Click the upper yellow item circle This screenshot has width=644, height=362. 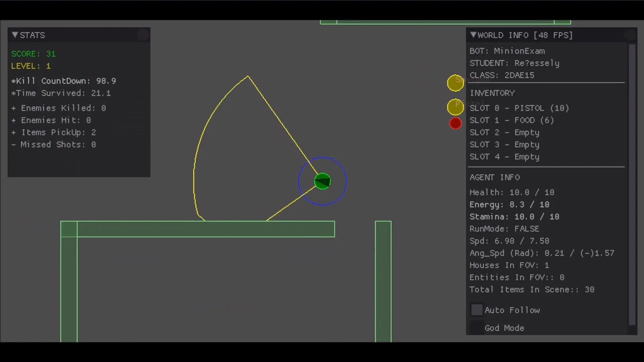455,83
